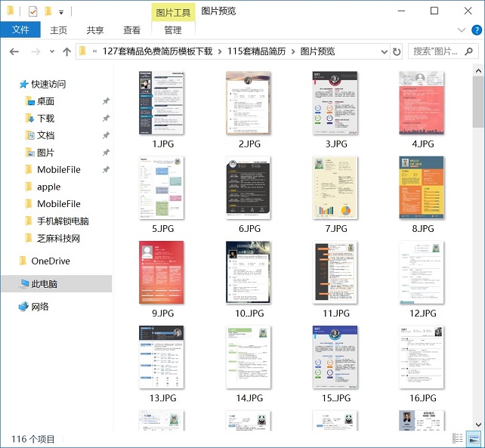Expand the ribbon with chevron
Image resolution: width=485 pixels, height=448 pixels.
[461, 30]
